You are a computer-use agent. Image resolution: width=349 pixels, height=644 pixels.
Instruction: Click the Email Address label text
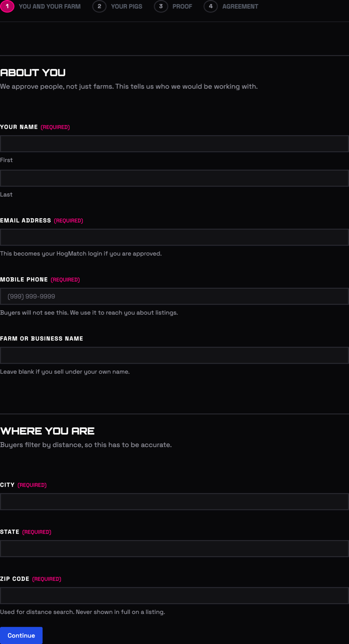(26, 221)
